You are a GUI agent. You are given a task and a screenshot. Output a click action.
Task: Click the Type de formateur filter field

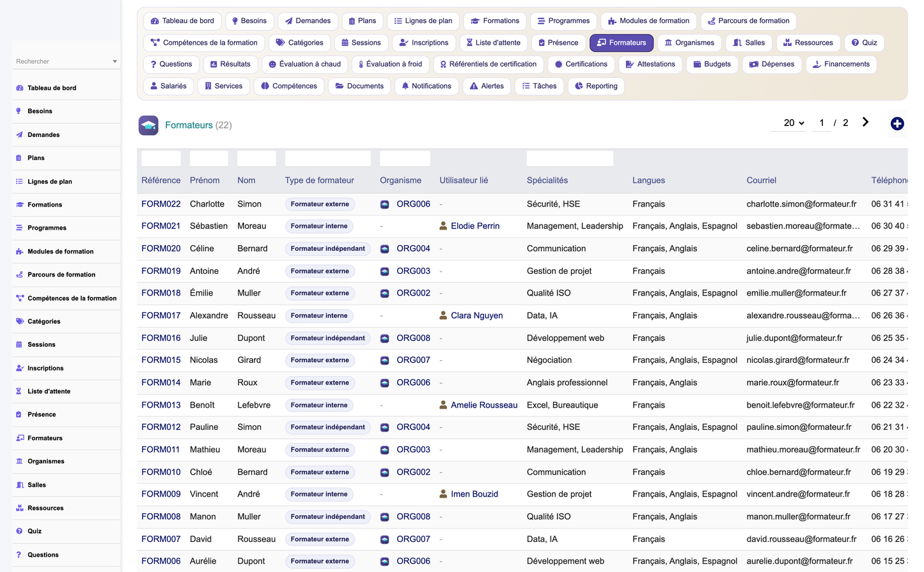[328, 159]
